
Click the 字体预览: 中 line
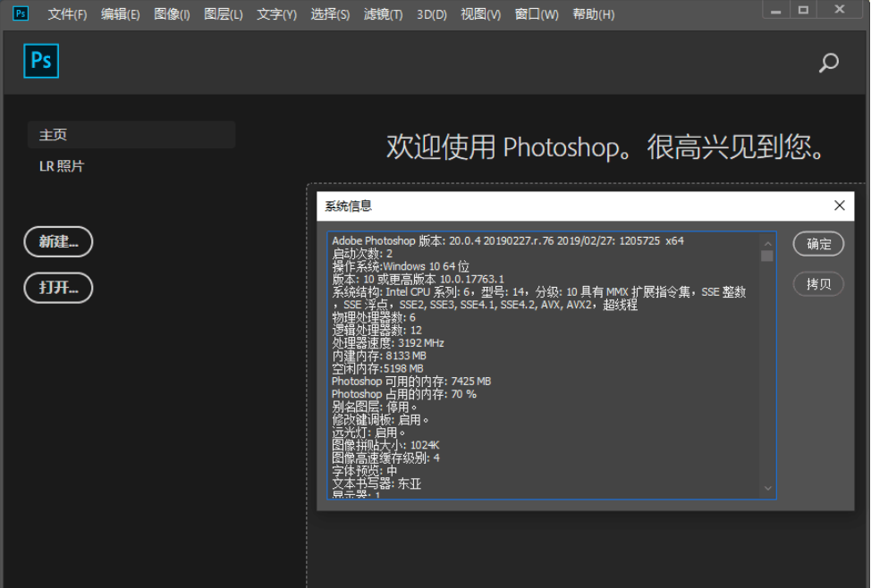[x=364, y=471]
